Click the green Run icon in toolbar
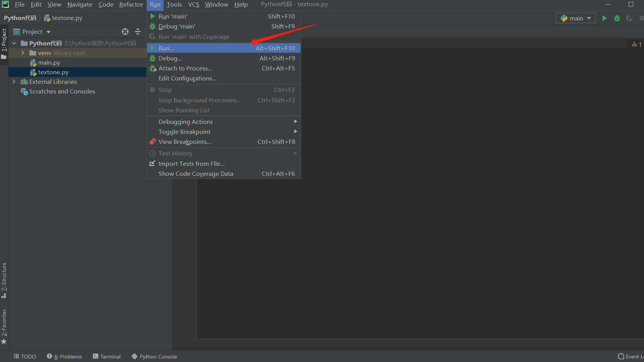This screenshot has width=644, height=362. 604,18
